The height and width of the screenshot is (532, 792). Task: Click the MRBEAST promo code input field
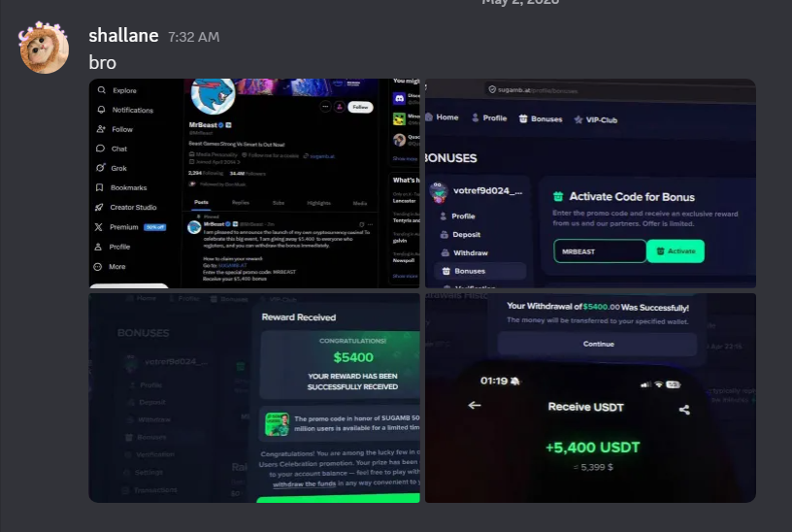[600, 251]
